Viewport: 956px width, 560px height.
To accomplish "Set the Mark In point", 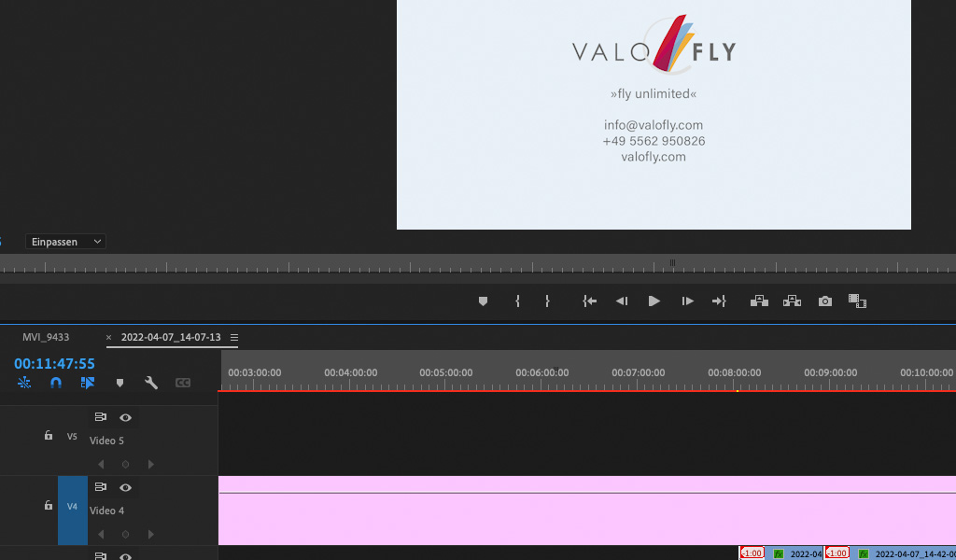I will pos(517,301).
